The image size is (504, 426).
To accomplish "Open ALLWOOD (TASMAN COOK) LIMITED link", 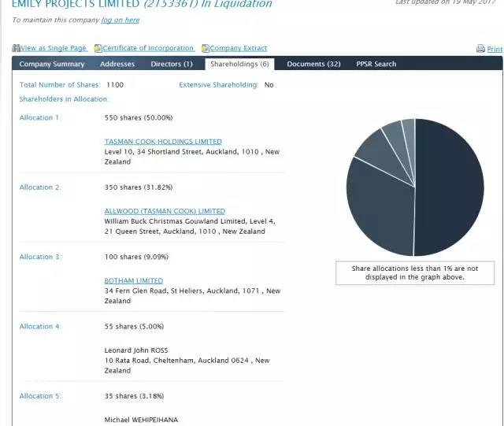I will pyautogui.click(x=165, y=211).
